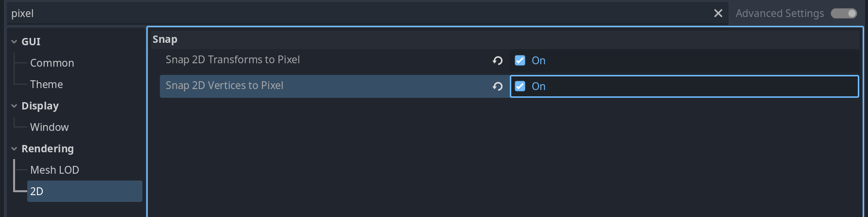Collapse the Rendering section
Viewport: 868px width, 217px height.
click(14, 149)
